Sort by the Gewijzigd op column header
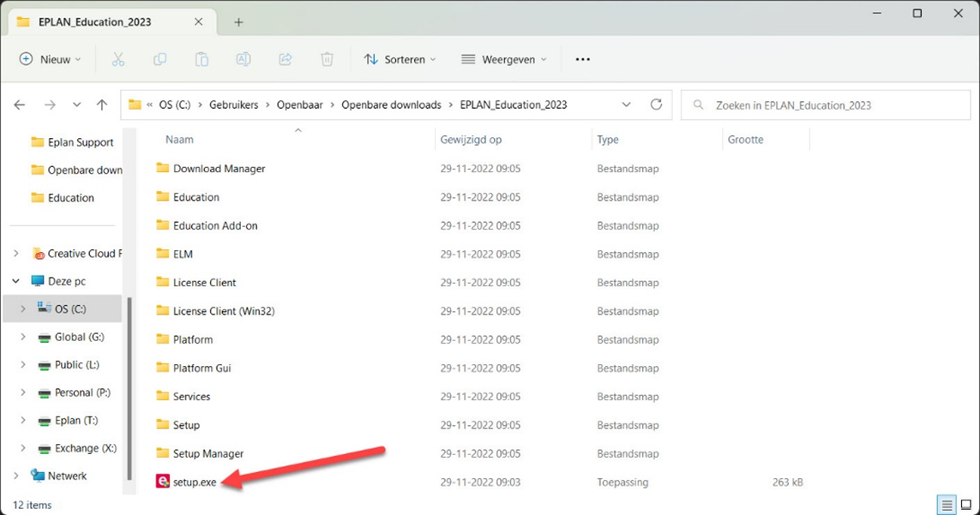The height and width of the screenshot is (515, 980). point(471,140)
